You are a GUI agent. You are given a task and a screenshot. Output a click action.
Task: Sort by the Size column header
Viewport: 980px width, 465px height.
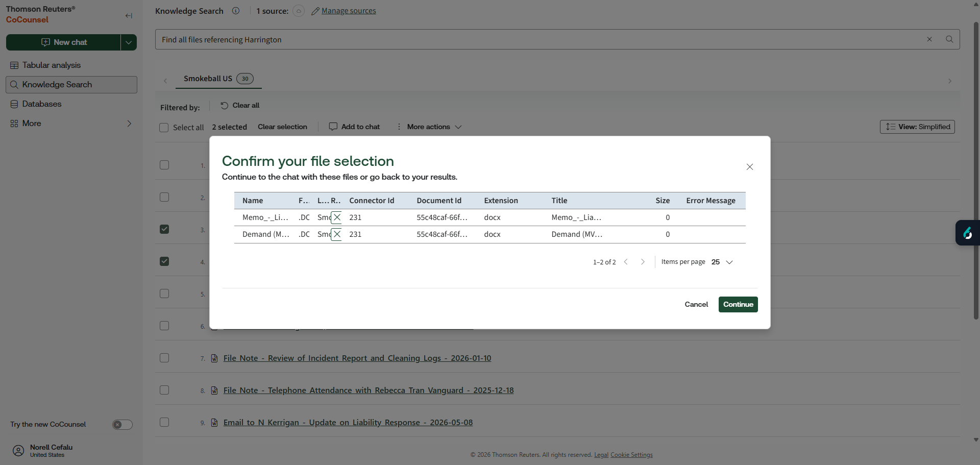663,201
